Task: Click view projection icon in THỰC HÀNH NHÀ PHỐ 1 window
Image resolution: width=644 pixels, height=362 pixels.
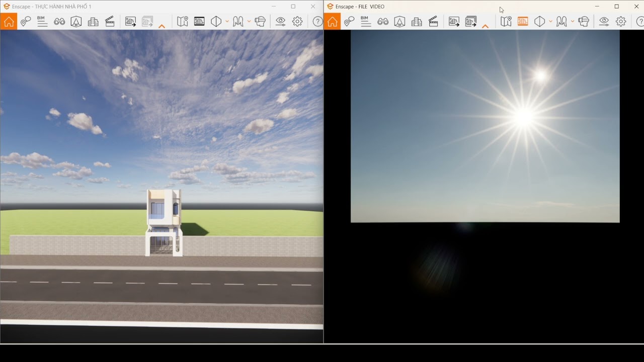Action: [216, 22]
